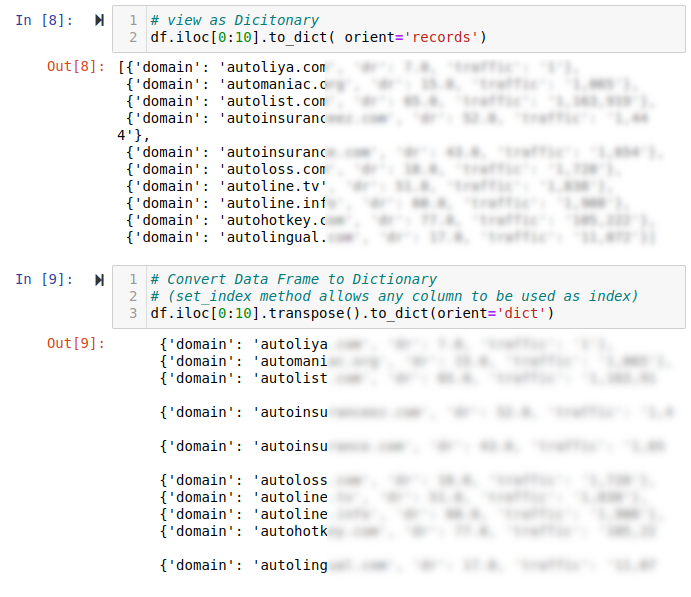Run cell In [9] with the step icon
691x597 pixels.
click(100, 280)
